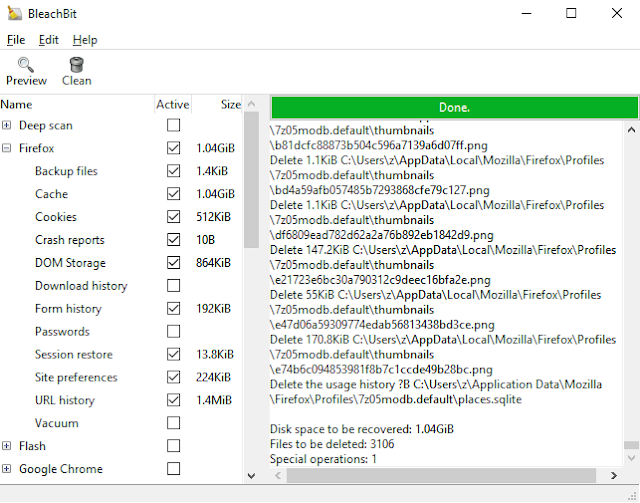Screen dimensions: 640x503
Task: Select the URL history row
Action: [121, 400]
